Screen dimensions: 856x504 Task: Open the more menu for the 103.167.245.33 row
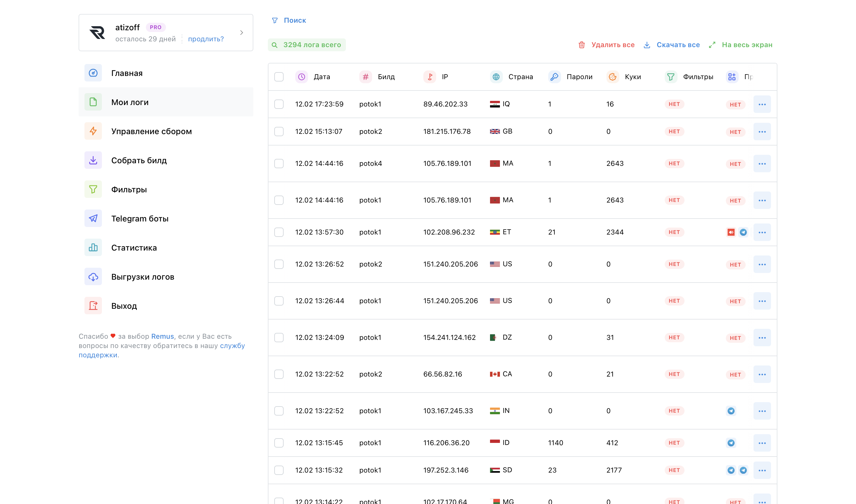762,411
